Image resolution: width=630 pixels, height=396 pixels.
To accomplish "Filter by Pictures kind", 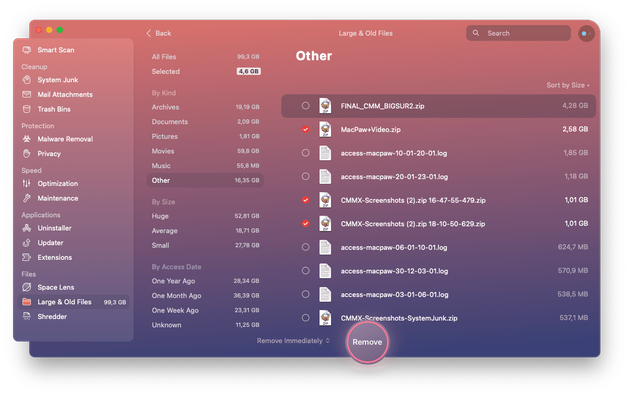I will [x=205, y=137].
